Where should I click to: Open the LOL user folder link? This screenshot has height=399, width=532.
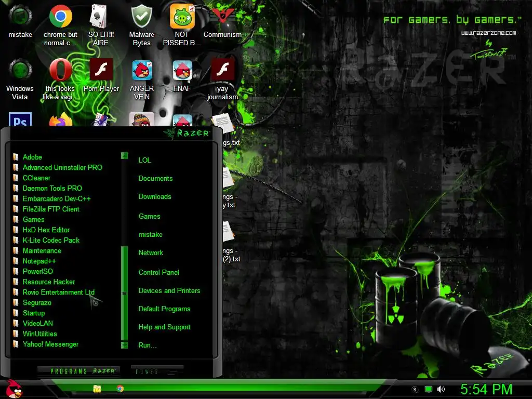pyautogui.click(x=144, y=160)
